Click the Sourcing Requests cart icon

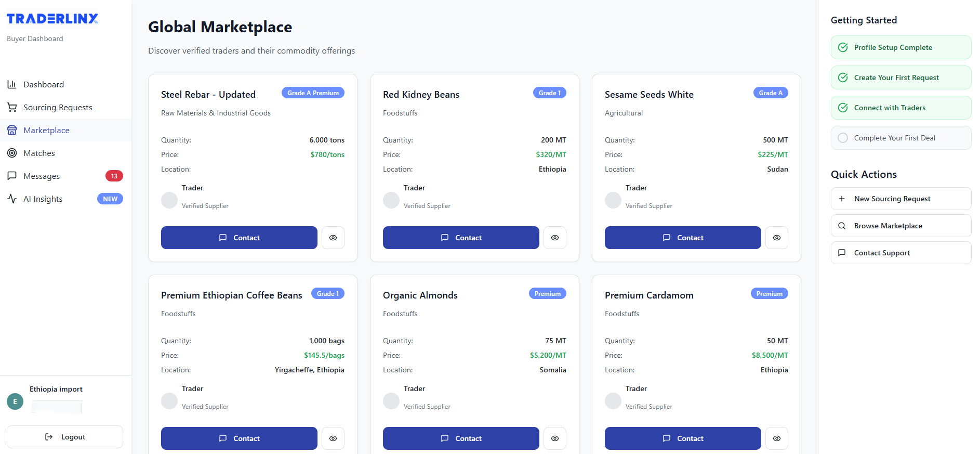tap(12, 107)
